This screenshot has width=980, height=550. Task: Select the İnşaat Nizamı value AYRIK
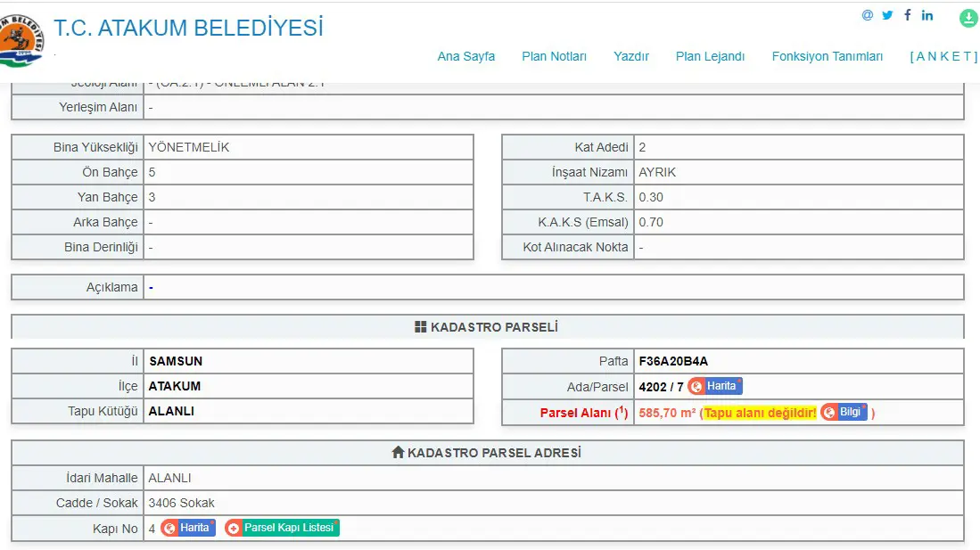(x=657, y=173)
